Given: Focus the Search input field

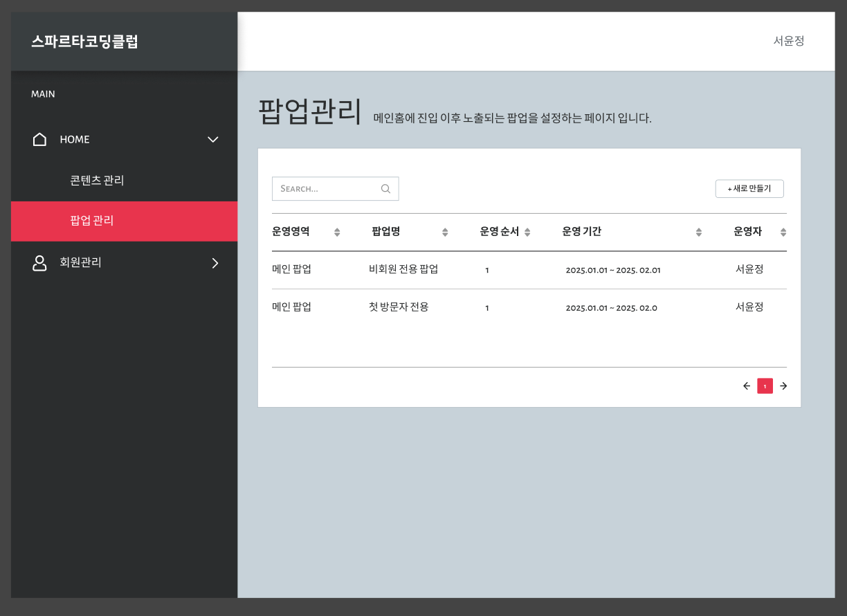Looking at the screenshot, I should [336, 189].
